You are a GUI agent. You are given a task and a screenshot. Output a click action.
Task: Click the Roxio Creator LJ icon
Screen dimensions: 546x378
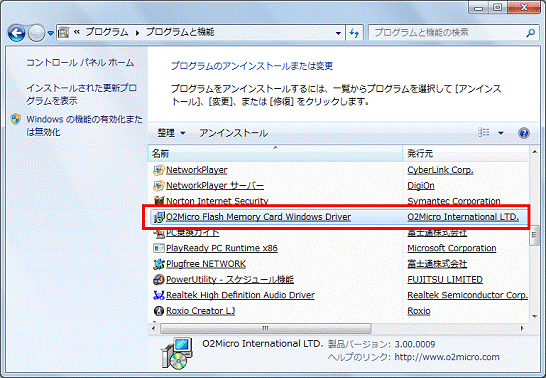[158, 311]
